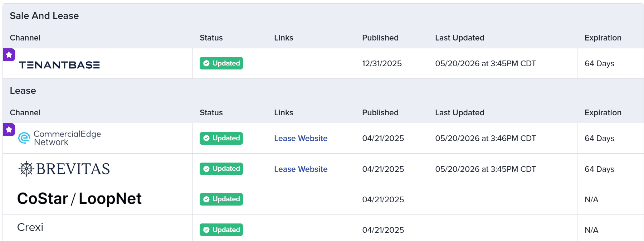Click the Status column header in Sale And Lease table
The height and width of the screenshot is (241, 644).
[x=211, y=38]
